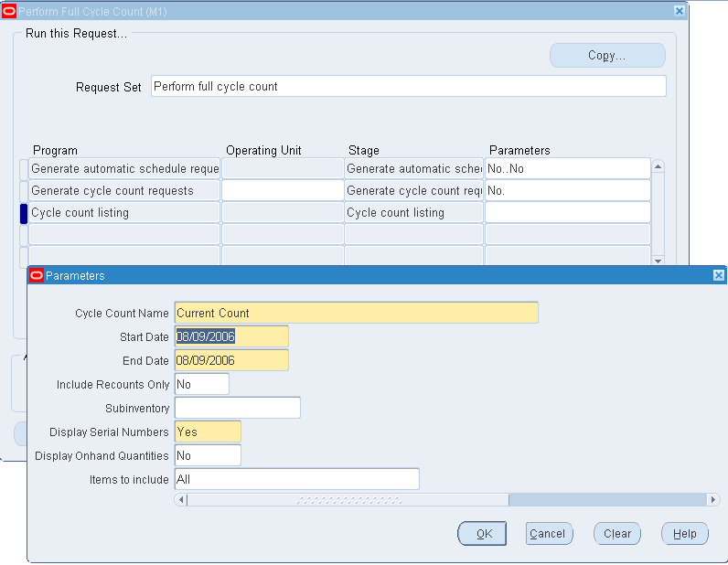Confirm parameters with OK button
The width and height of the screenshot is (728, 565).
point(482,533)
